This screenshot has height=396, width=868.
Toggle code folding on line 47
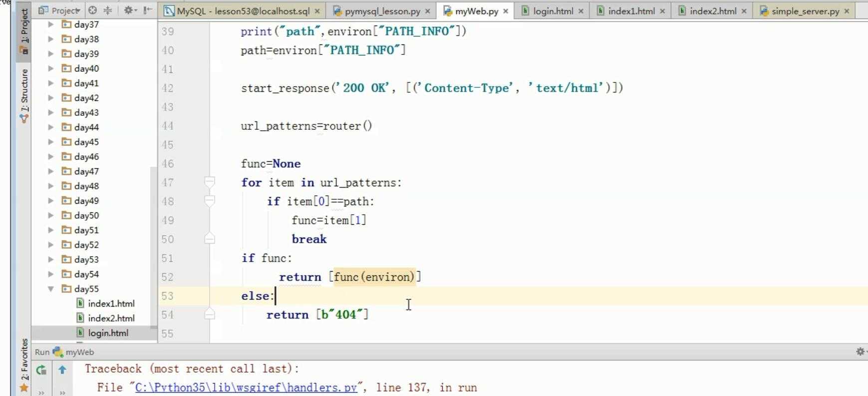[210, 182]
